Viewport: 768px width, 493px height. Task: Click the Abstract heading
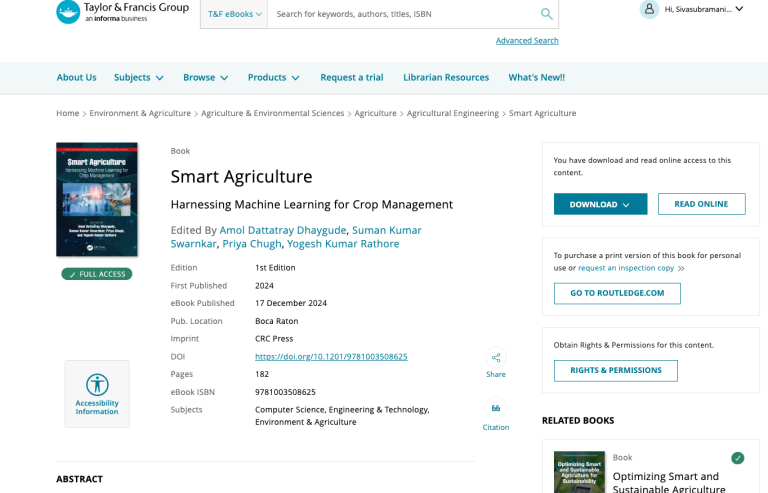point(79,479)
